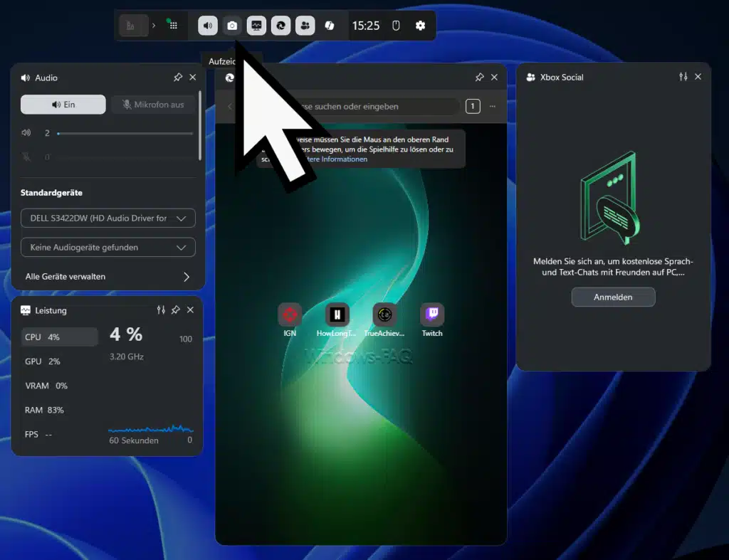Open DELL S3422DW output device dropdown

(x=108, y=218)
